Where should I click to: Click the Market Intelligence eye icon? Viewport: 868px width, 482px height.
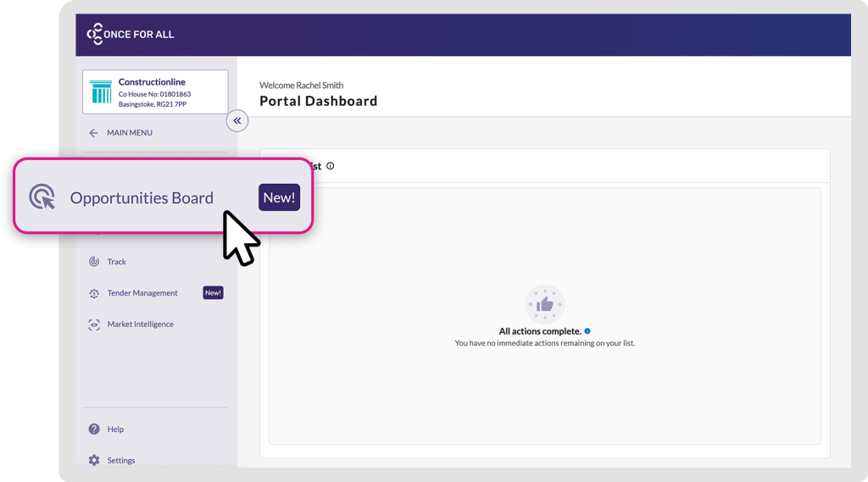click(x=94, y=324)
